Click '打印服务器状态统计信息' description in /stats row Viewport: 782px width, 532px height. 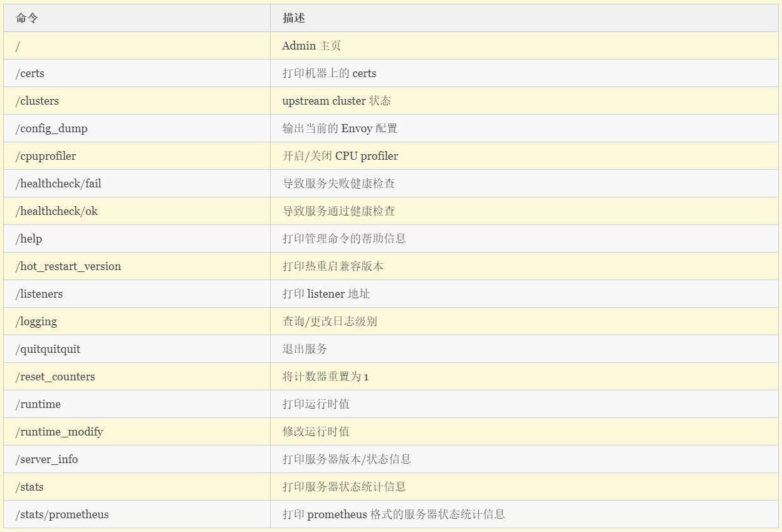(x=344, y=487)
